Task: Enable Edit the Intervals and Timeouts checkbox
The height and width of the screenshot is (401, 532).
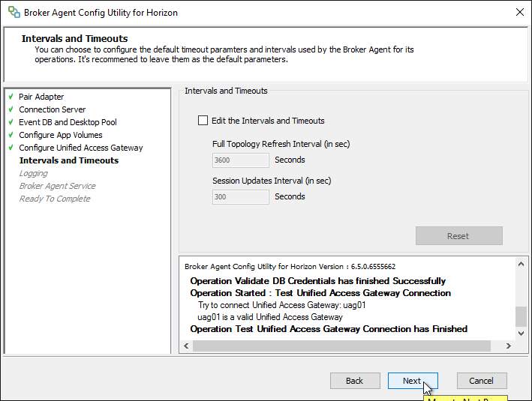Action: [x=203, y=121]
